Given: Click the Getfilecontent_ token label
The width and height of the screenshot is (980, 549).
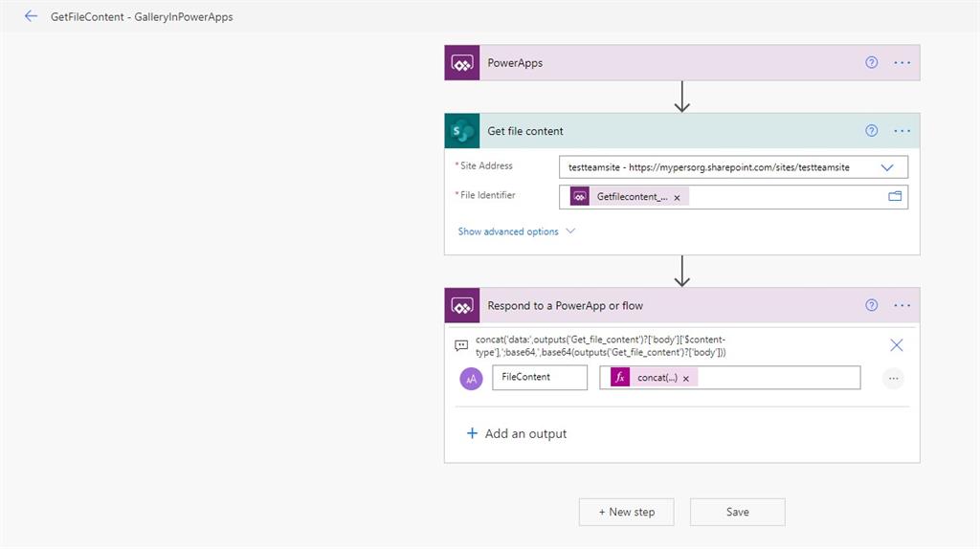Looking at the screenshot, I should (632, 197).
